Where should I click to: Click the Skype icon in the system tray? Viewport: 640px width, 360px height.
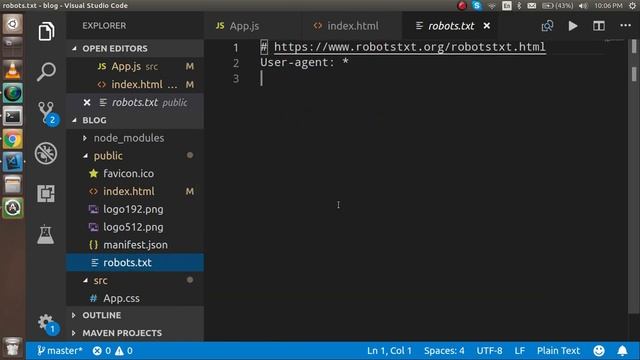click(x=476, y=5)
